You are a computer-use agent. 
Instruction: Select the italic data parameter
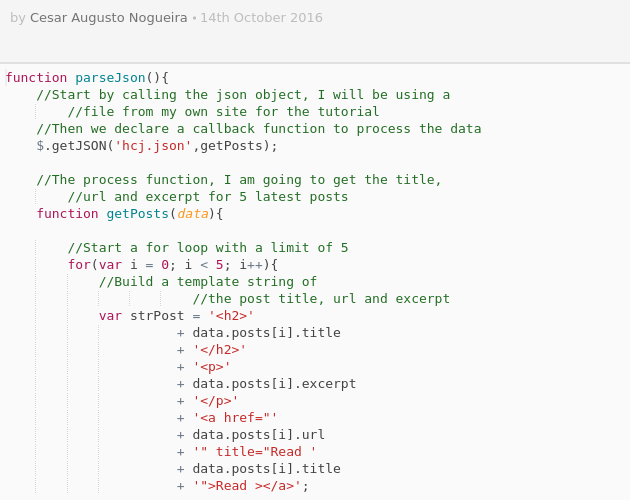(x=193, y=213)
